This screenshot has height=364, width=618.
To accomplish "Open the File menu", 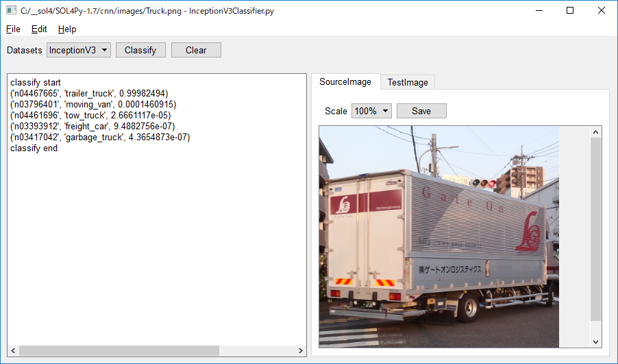I will (x=13, y=29).
